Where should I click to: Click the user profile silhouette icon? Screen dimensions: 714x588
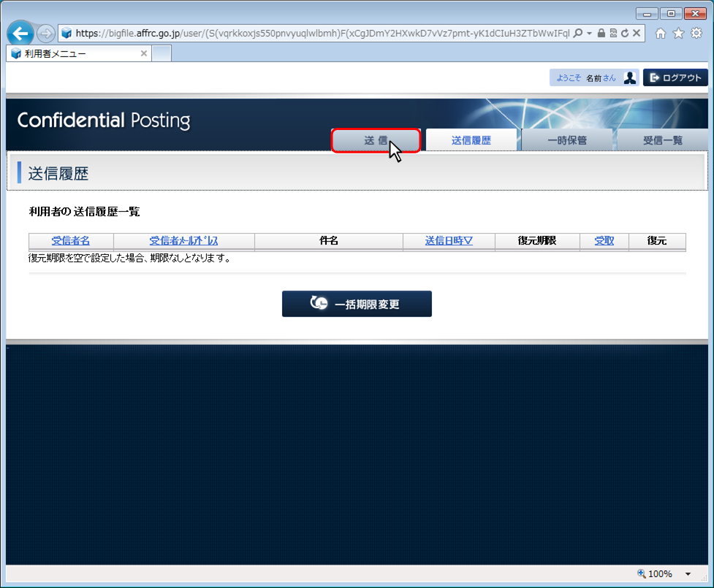point(630,77)
